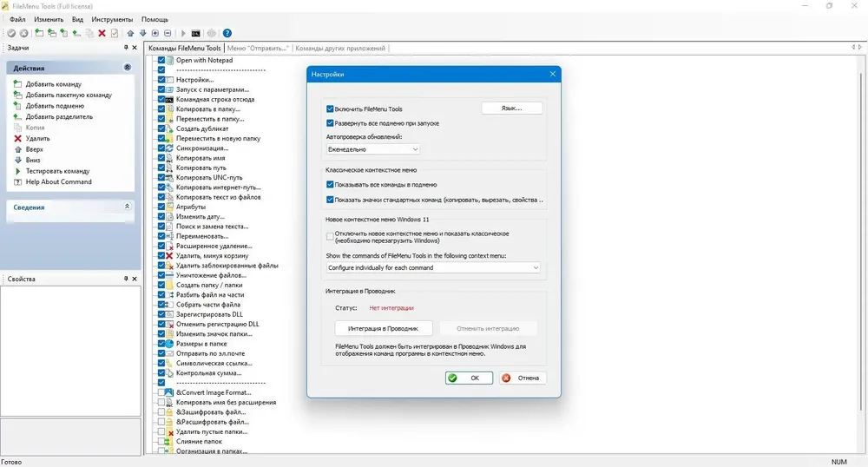Switch to the Меню "Отправить..." tab
Screen dimensions: 868x467
[258, 48]
